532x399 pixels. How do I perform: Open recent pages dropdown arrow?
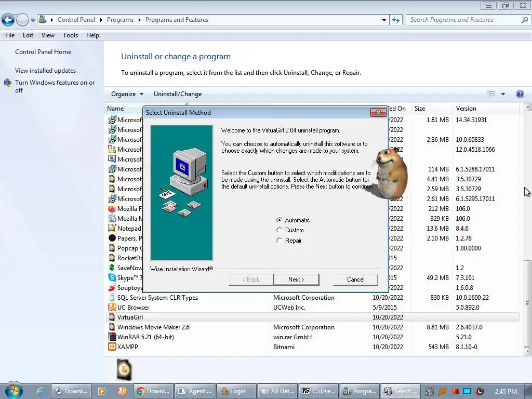click(33, 20)
